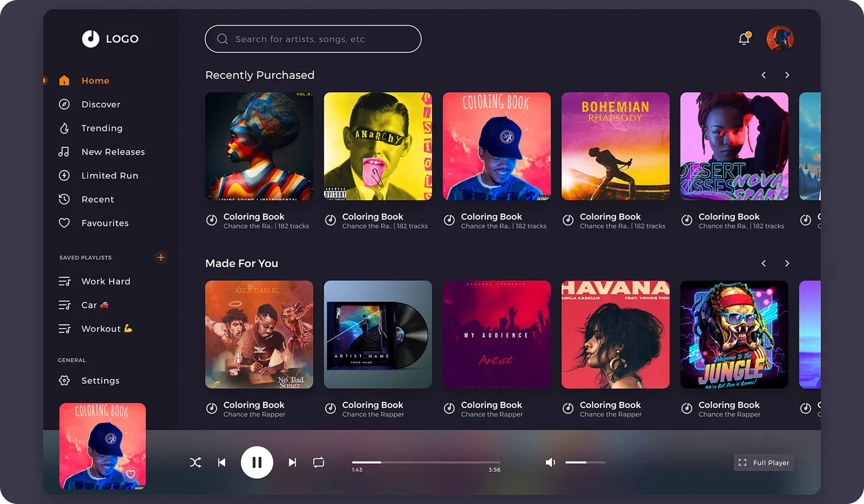864x504 pixels.
Task: Enable shuffle playback
Action: click(195, 462)
